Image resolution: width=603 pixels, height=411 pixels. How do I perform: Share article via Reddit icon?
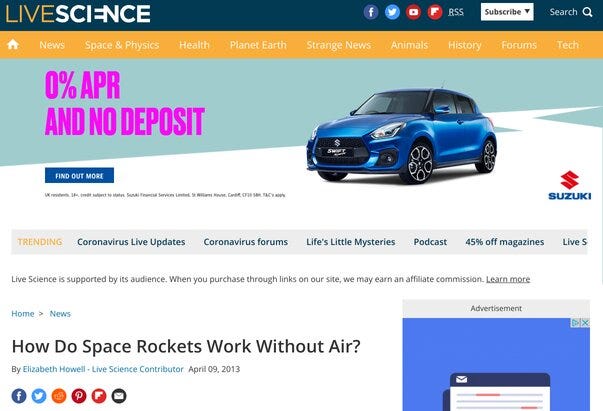pyautogui.click(x=59, y=396)
